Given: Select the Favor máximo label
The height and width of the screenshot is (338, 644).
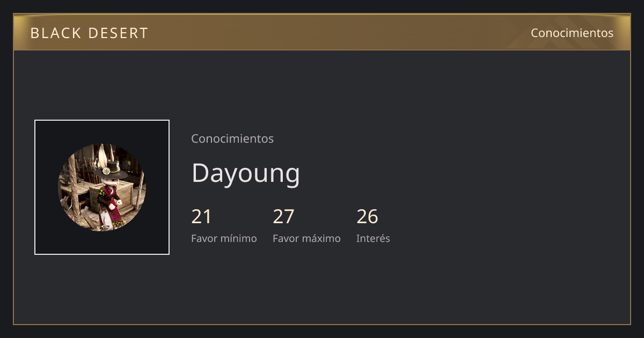Looking at the screenshot, I should click(306, 238).
